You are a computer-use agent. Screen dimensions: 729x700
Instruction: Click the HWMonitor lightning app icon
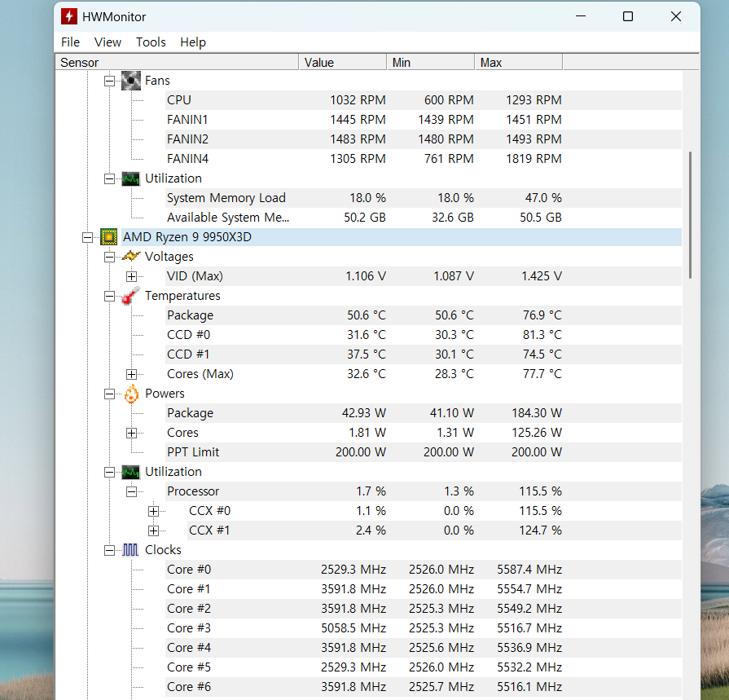pos(69,16)
